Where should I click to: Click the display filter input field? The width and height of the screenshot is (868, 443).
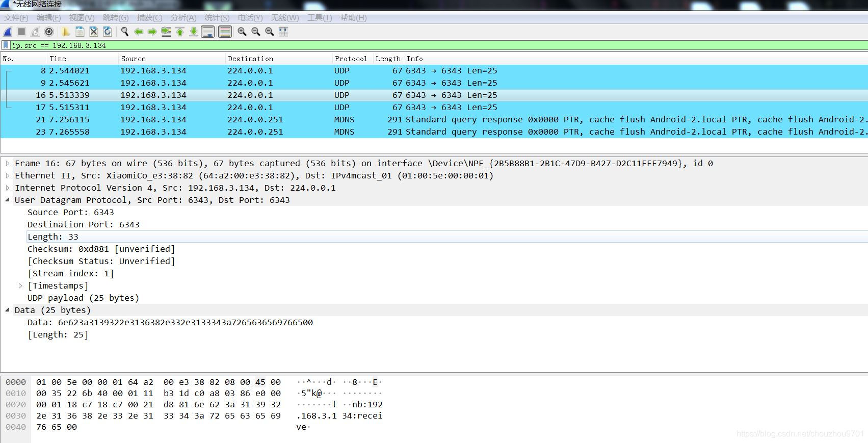point(438,45)
